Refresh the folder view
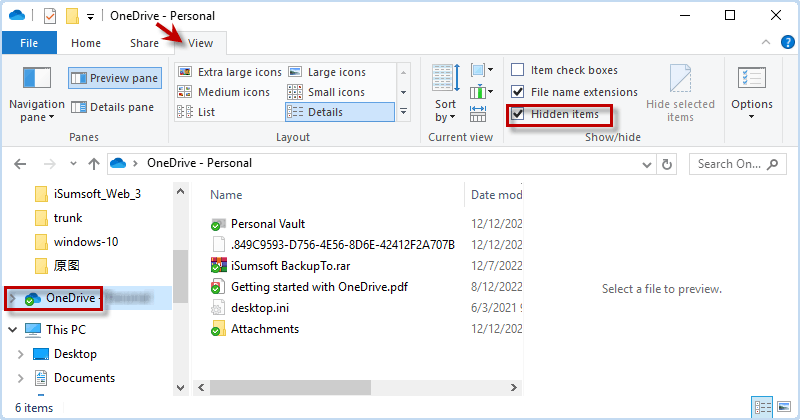Screen dimensions: 800x420 point(666,164)
